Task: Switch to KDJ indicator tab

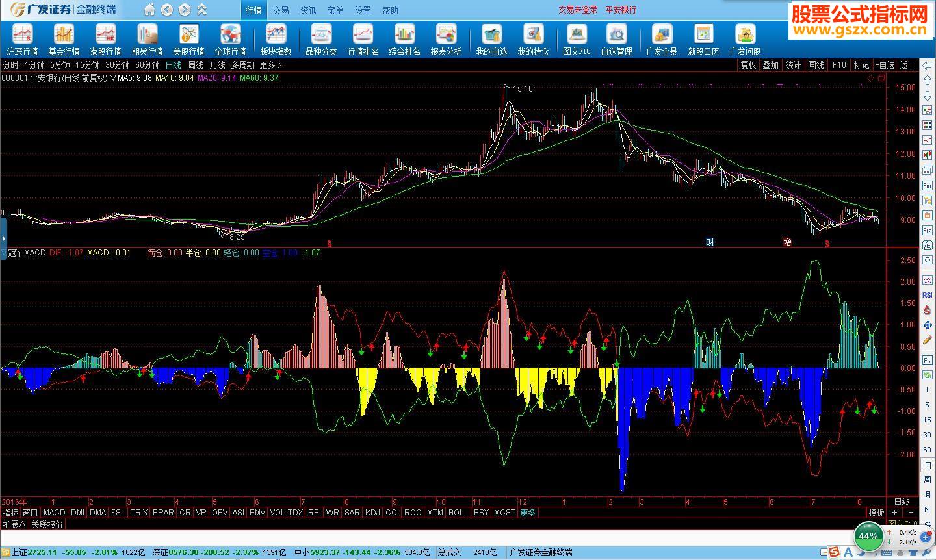Action: pos(372,513)
